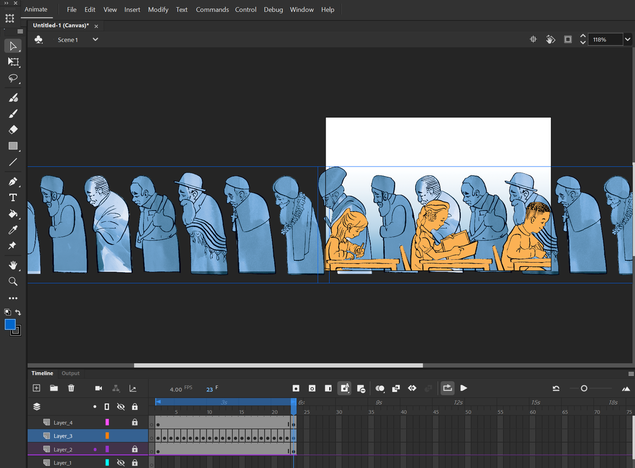Toggle onion skin in Timeline

pyautogui.click(x=380, y=388)
